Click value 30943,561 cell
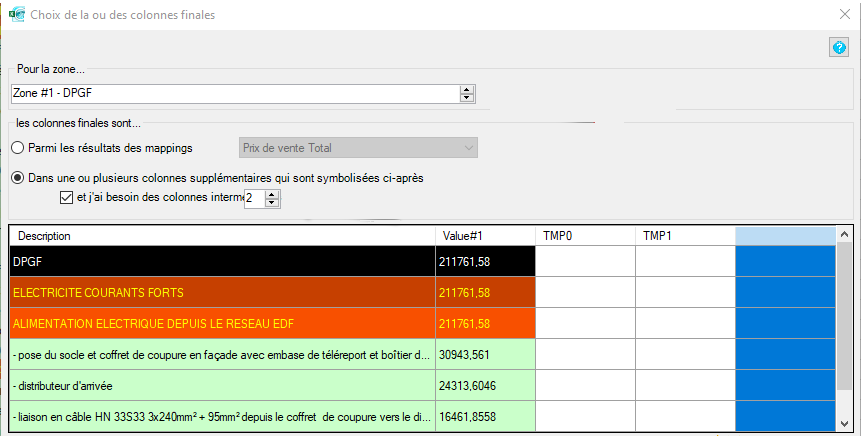Viewport: 861px width, 436px height. click(x=485, y=355)
